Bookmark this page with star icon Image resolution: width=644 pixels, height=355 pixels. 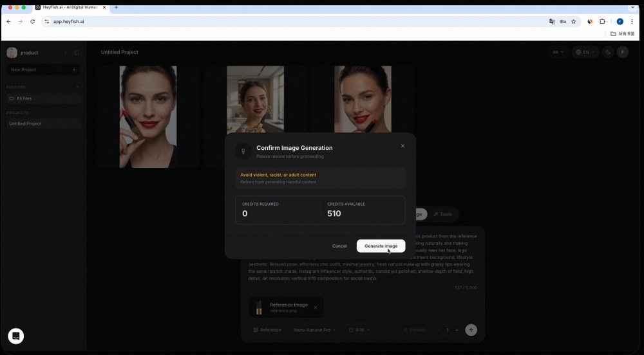(574, 21)
